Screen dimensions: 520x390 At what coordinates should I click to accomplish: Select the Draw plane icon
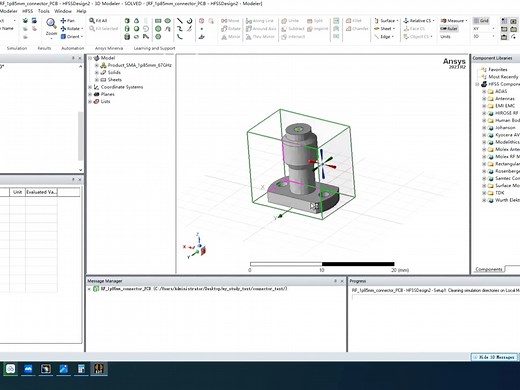[202, 37]
